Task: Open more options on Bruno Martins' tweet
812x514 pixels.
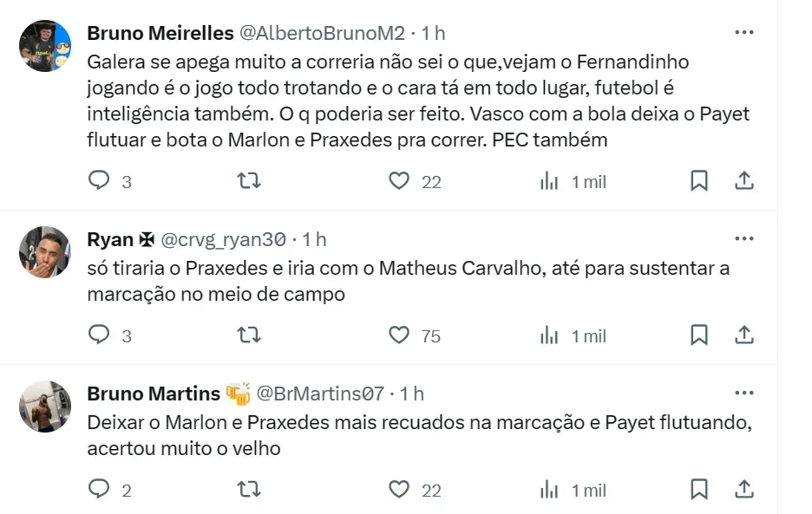Action: [x=743, y=394]
